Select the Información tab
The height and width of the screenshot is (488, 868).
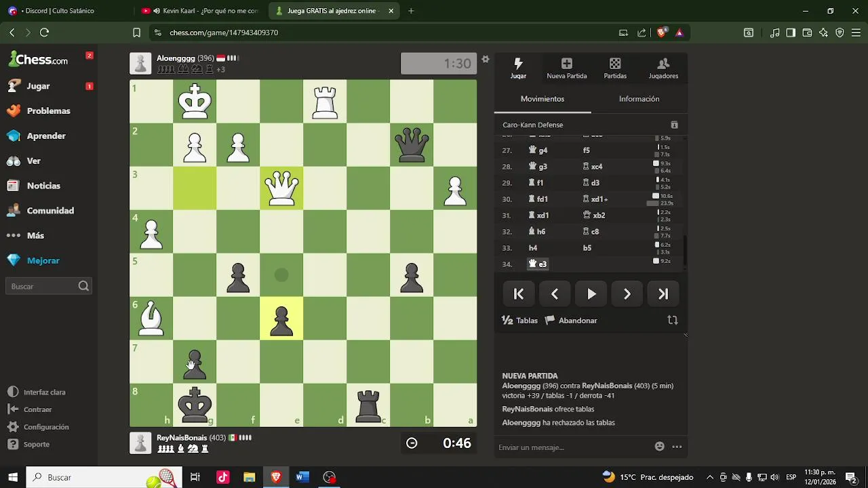[x=639, y=99]
